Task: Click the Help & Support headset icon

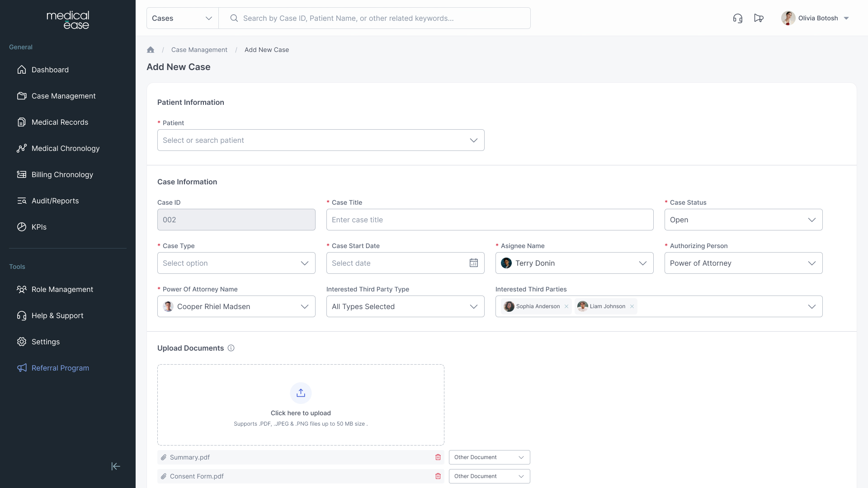Action: pos(22,315)
